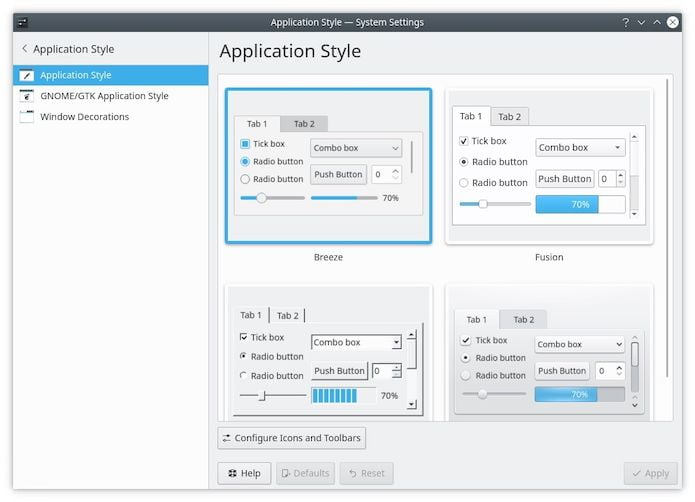
Task: Select the Breeze style thumbnail
Action: pos(328,166)
